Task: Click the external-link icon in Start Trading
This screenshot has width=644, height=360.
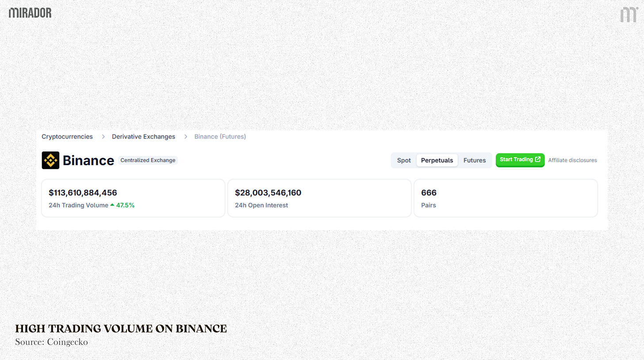Action: (538, 159)
